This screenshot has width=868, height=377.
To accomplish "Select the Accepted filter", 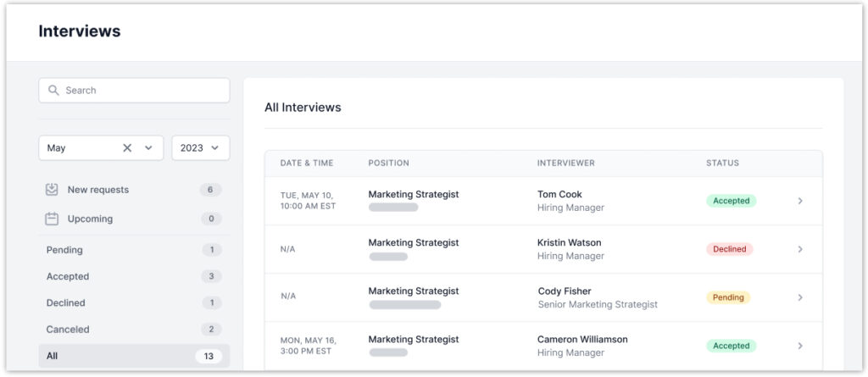I will click(68, 276).
